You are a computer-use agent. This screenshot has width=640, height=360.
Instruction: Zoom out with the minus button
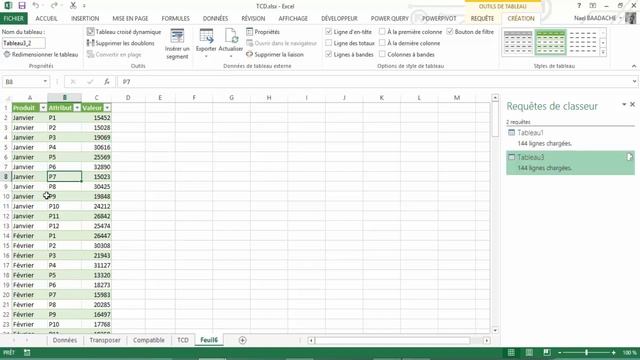[560, 352]
